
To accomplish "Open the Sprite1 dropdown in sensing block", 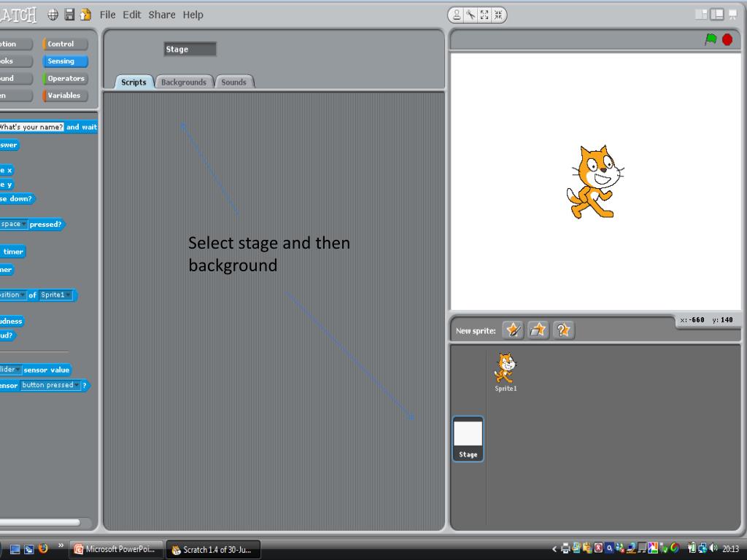I will [x=68, y=295].
